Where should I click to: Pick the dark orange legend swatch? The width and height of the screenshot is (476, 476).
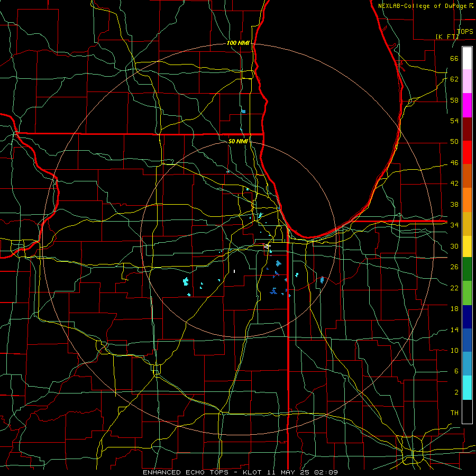(x=467, y=176)
